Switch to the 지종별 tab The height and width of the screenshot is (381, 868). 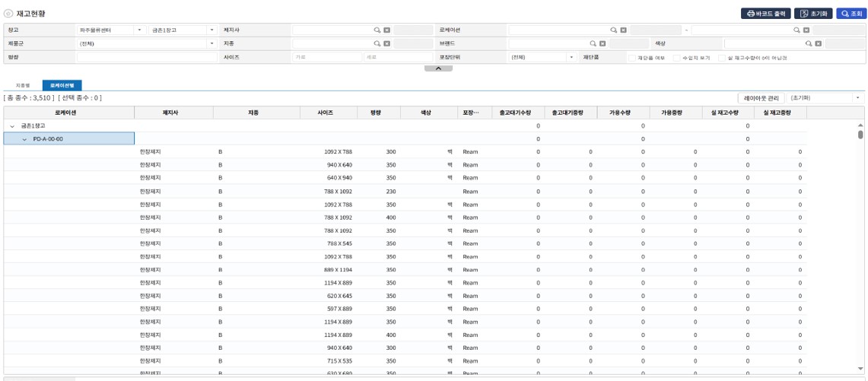pyautogui.click(x=23, y=85)
